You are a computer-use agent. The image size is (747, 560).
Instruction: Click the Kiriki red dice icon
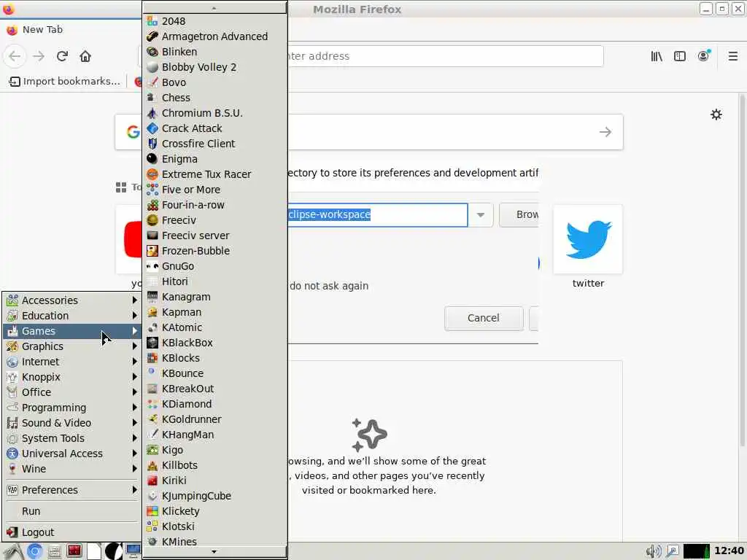coord(152,481)
